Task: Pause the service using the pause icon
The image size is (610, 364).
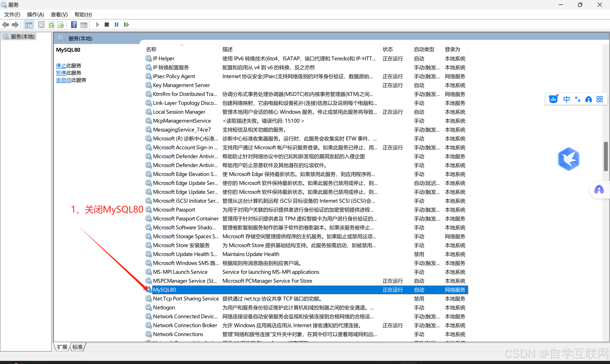Action: click(116, 25)
